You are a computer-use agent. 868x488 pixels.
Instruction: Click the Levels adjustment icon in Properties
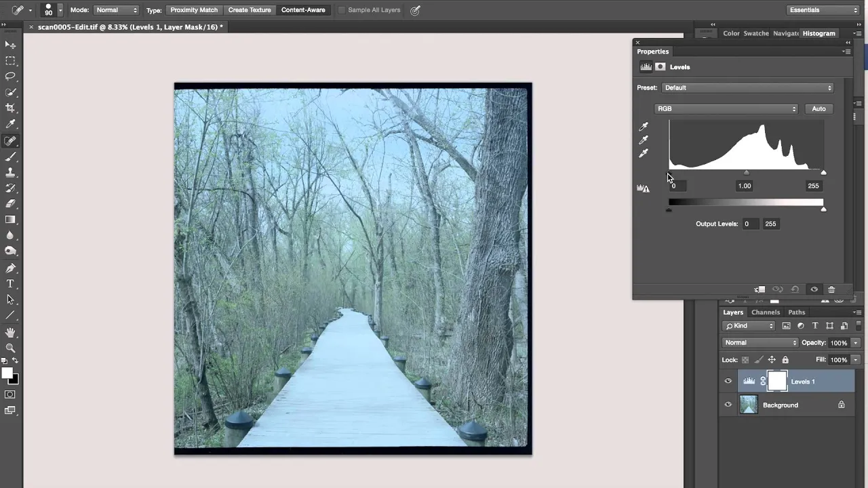(x=646, y=67)
